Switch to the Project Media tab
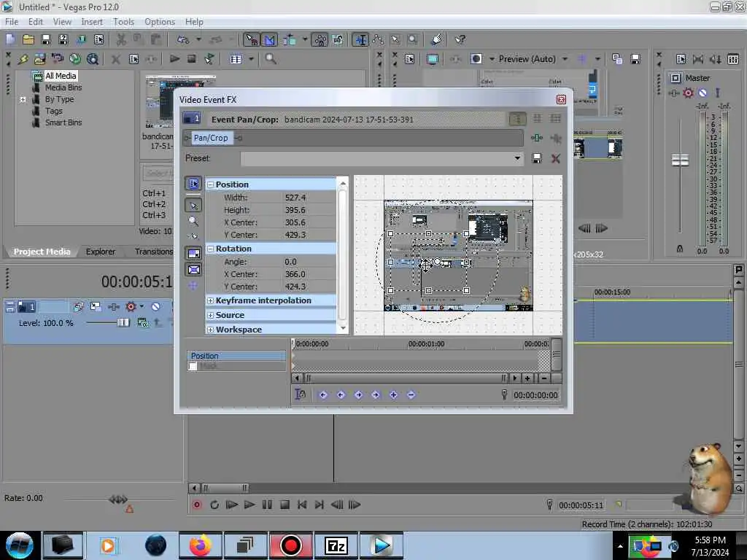 pos(42,252)
